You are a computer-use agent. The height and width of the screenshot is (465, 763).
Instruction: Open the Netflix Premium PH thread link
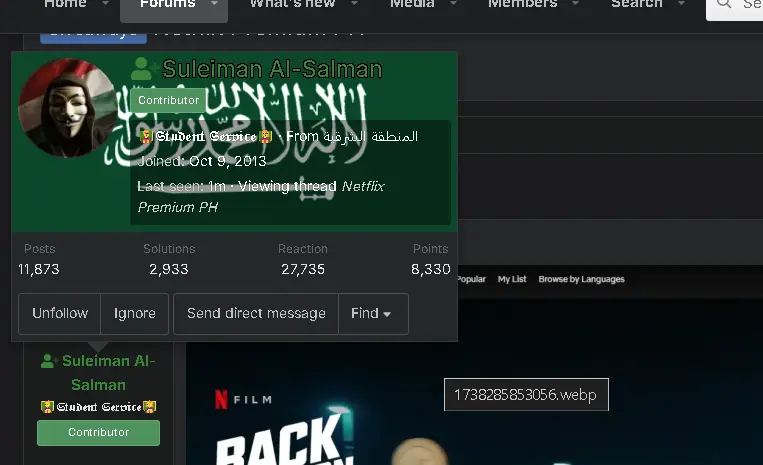261,197
